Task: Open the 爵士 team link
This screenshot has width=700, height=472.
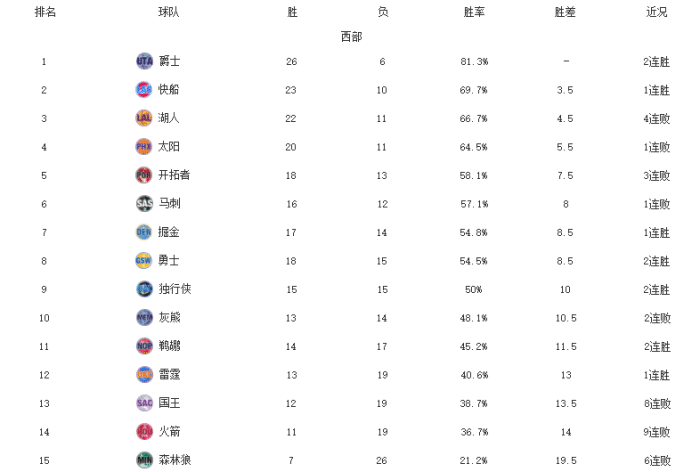Action: pyautogui.click(x=169, y=61)
